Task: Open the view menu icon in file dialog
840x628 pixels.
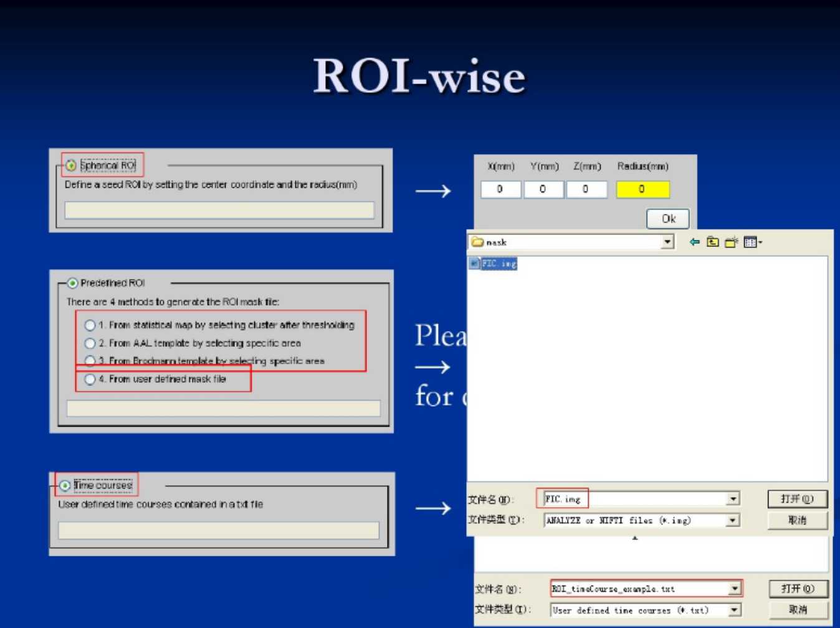Action: (752, 242)
